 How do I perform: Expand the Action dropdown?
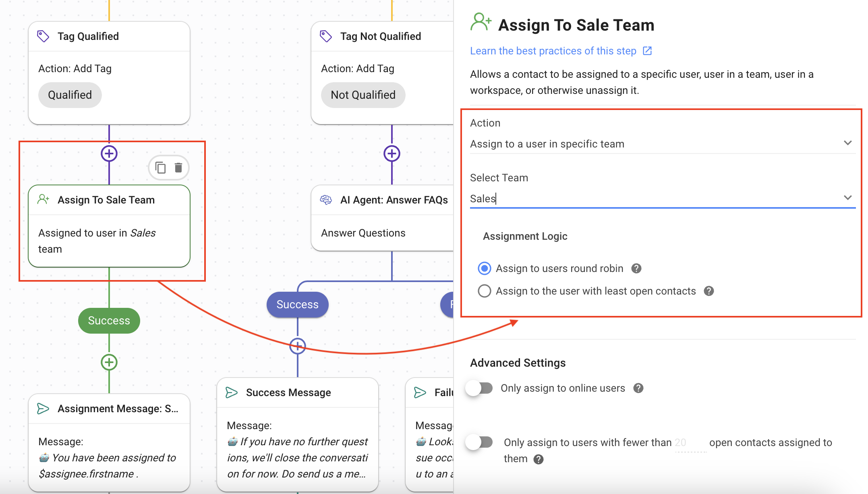[x=847, y=143]
